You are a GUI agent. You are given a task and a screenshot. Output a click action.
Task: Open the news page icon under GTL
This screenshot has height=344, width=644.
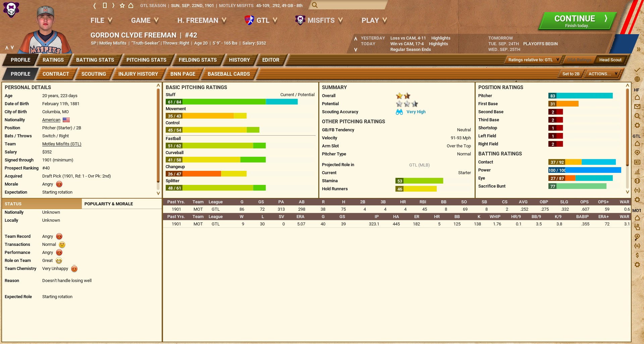click(x=637, y=162)
